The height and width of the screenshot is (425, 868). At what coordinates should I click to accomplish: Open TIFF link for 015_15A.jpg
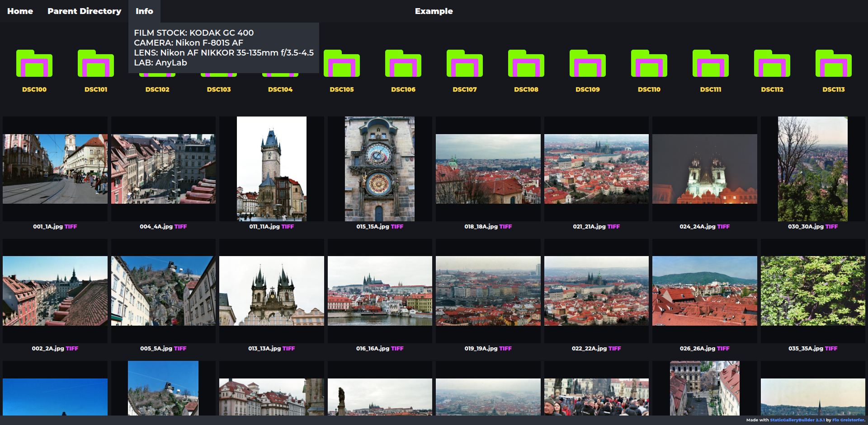[x=397, y=227]
